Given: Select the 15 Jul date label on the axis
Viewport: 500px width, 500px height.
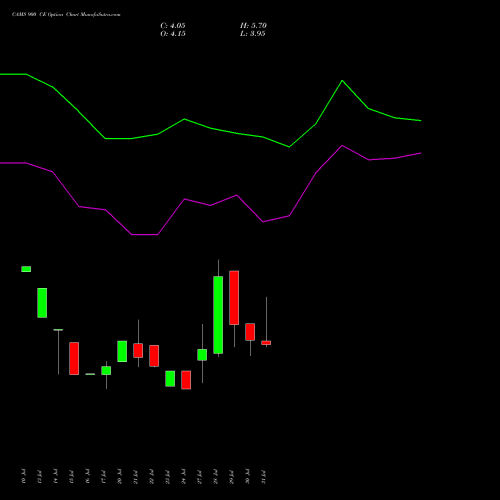Looking at the screenshot, I should click(71, 477).
